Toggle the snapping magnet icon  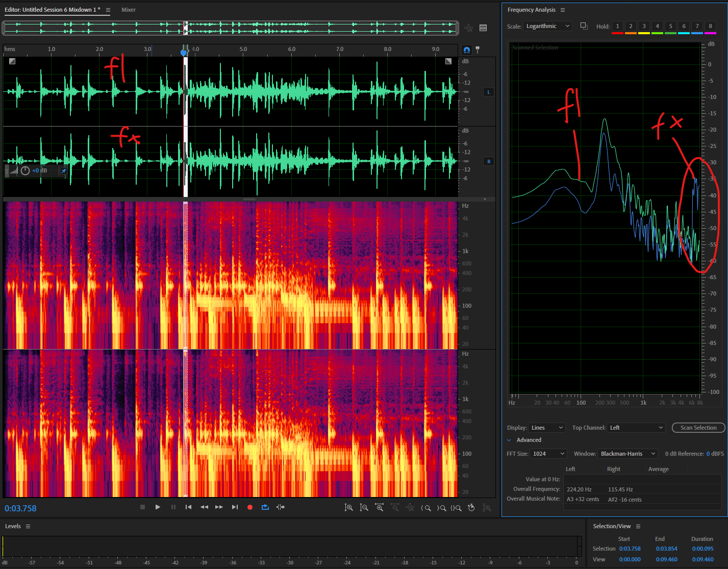coord(466,50)
